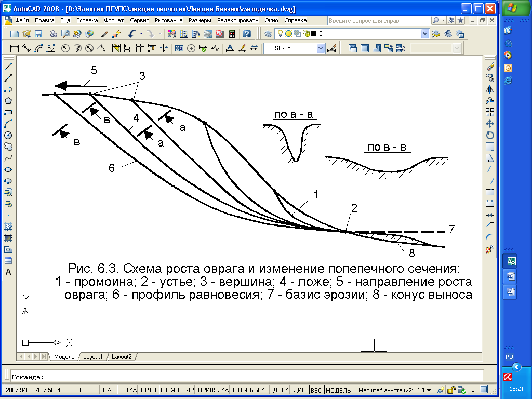This screenshot has height=399, width=532.
Task: Click the Help question mark icon
Action: 247,34
